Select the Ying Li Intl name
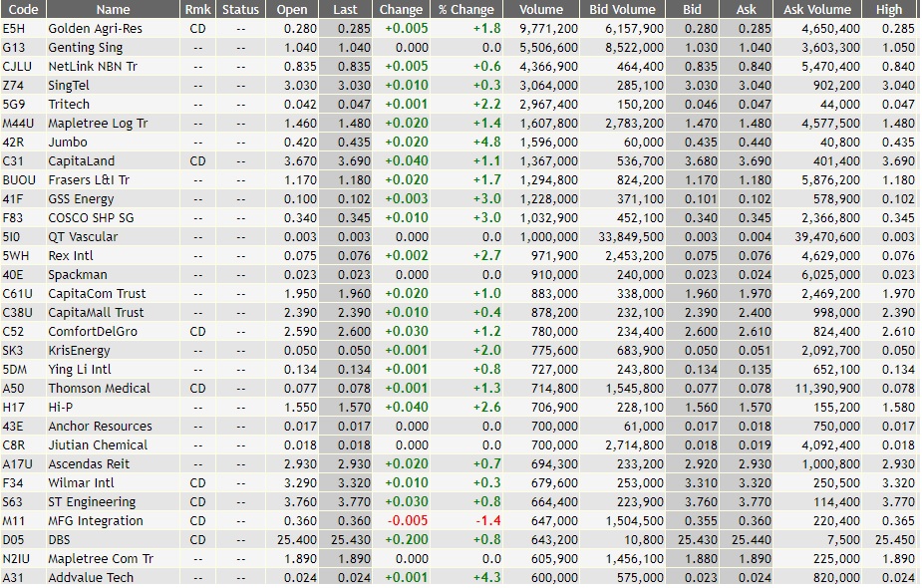This screenshot has width=922, height=588. tap(80, 370)
